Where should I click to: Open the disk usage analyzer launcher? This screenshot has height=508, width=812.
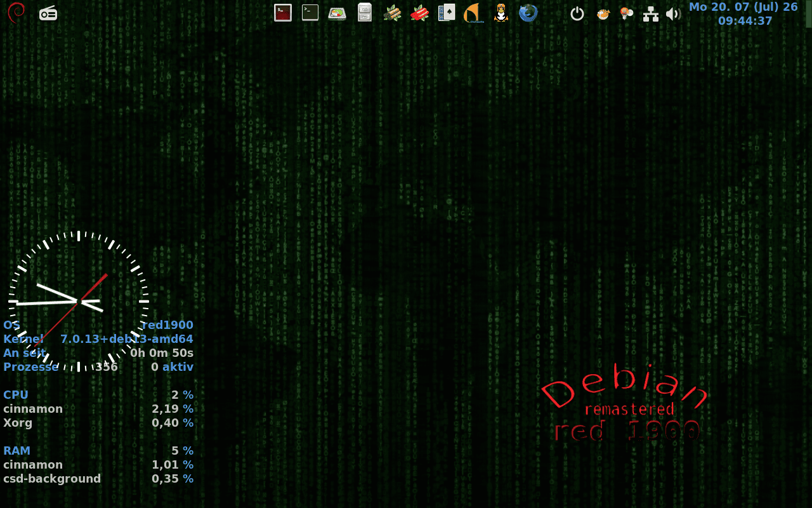pyautogui.click(x=337, y=13)
